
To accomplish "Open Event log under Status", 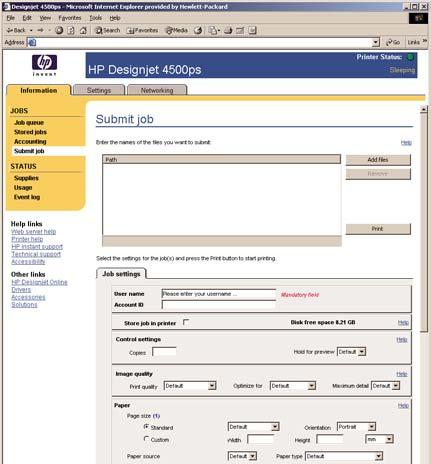I will [27, 197].
